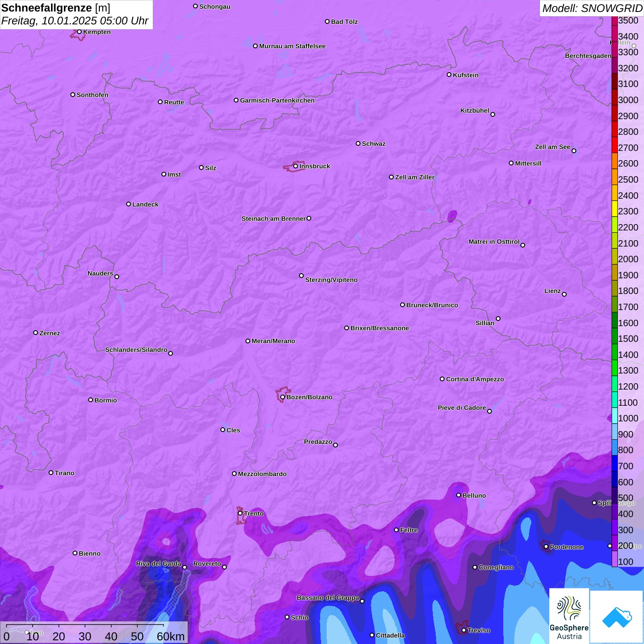
Task: Click the Bruneck/Brunico label
Action: [x=432, y=305]
